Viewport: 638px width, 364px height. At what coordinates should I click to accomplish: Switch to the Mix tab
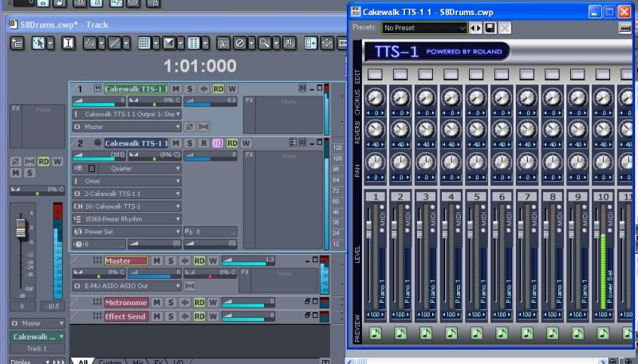click(138, 362)
